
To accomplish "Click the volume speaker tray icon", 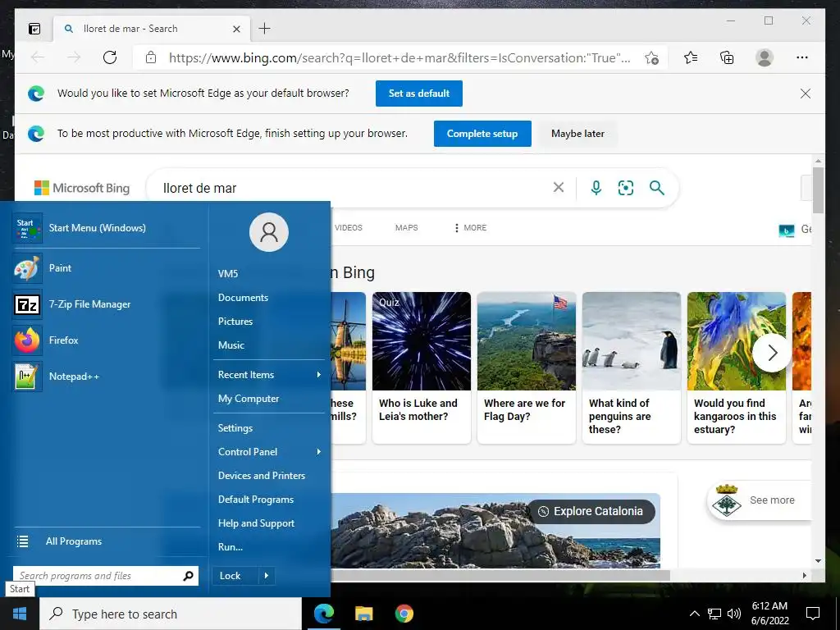I will [734, 614].
